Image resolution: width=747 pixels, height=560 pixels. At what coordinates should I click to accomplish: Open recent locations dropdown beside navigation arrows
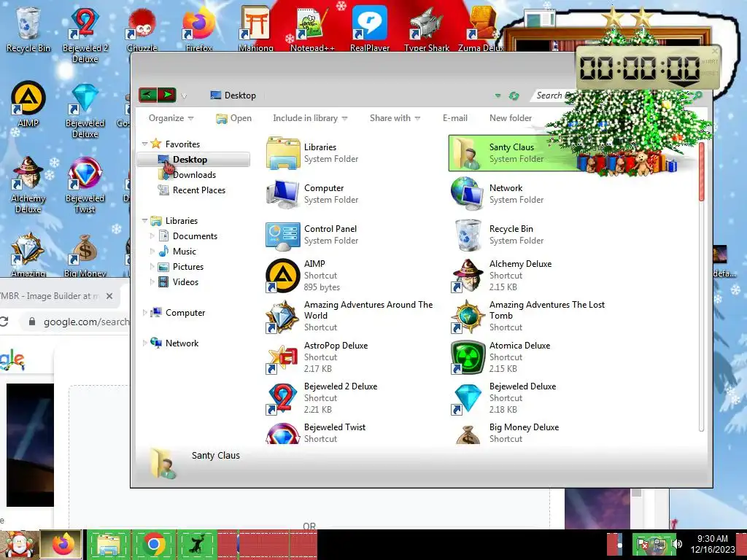point(184,96)
